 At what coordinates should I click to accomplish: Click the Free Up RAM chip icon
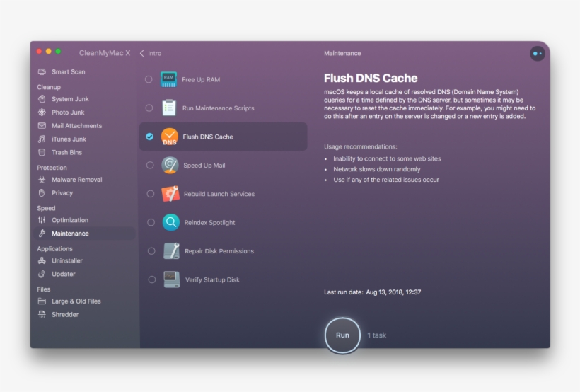168,79
